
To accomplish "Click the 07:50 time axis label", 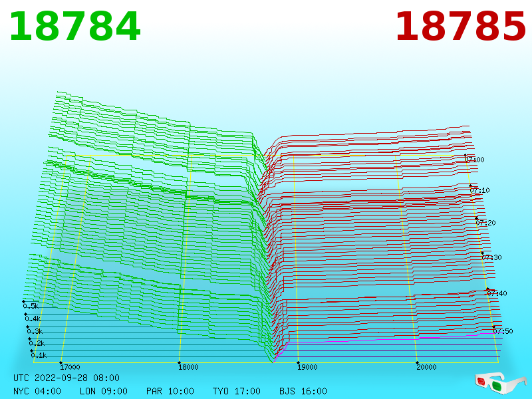I will pyautogui.click(x=503, y=331).
